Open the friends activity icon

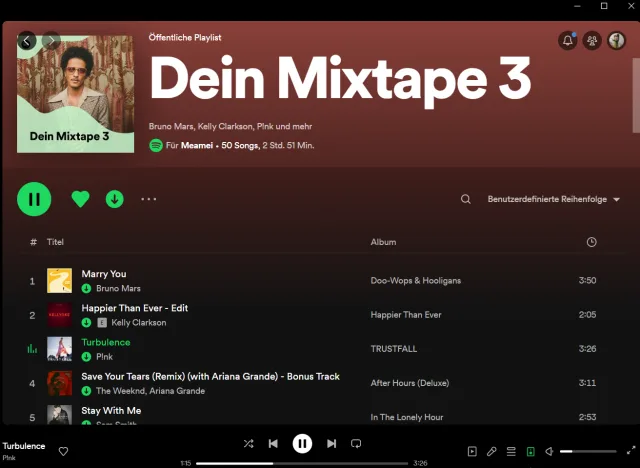point(592,40)
